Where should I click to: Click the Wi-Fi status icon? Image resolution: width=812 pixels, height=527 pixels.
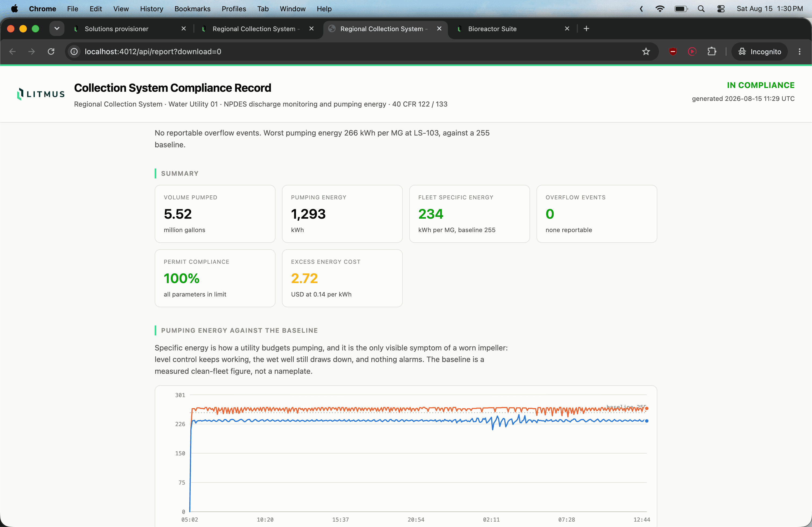(660, 9)
